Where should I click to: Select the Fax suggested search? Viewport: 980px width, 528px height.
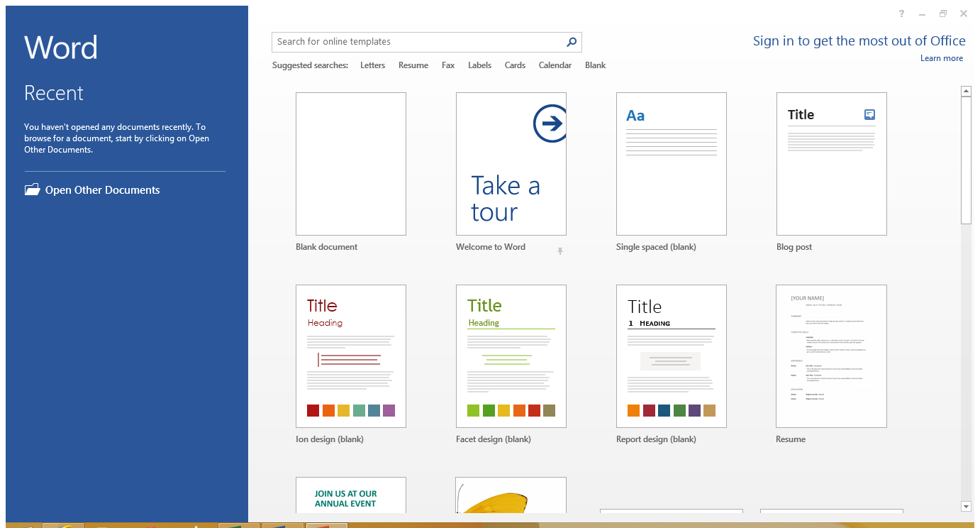(x=448, y=65)
